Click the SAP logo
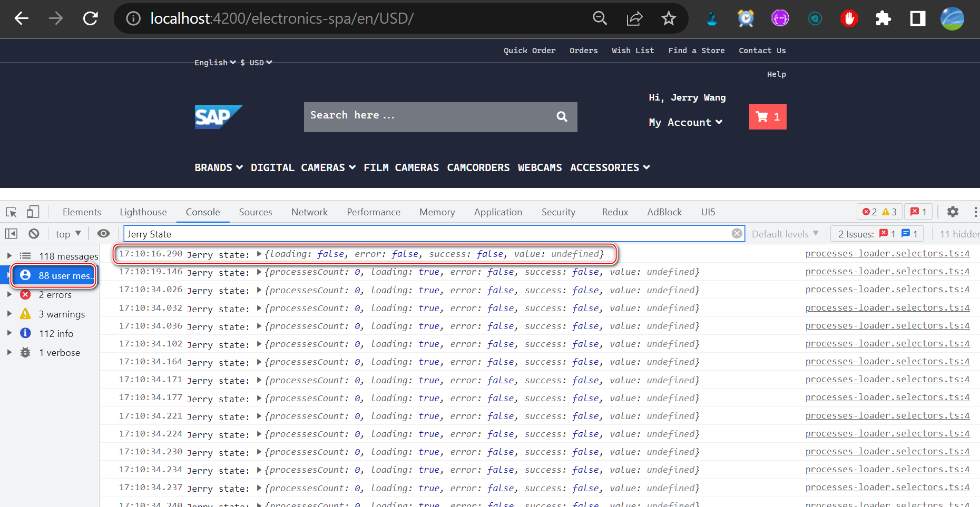 [218, 117]
